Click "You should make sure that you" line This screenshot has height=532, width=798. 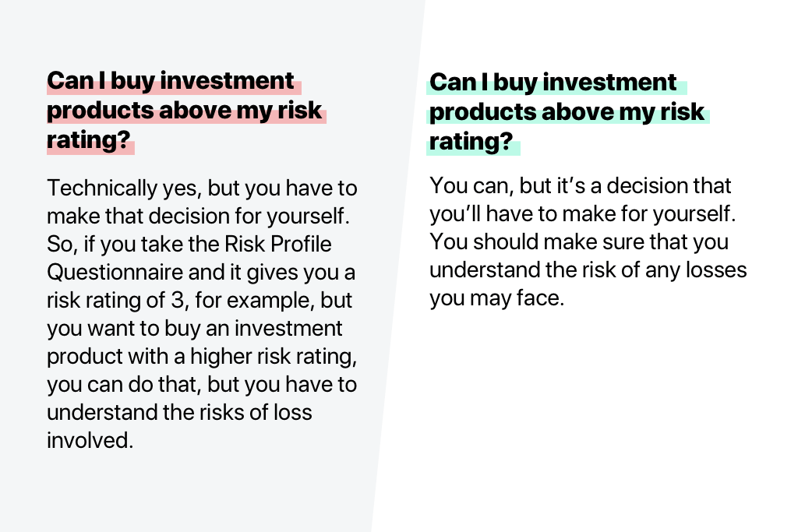click(x=579, y=242)
